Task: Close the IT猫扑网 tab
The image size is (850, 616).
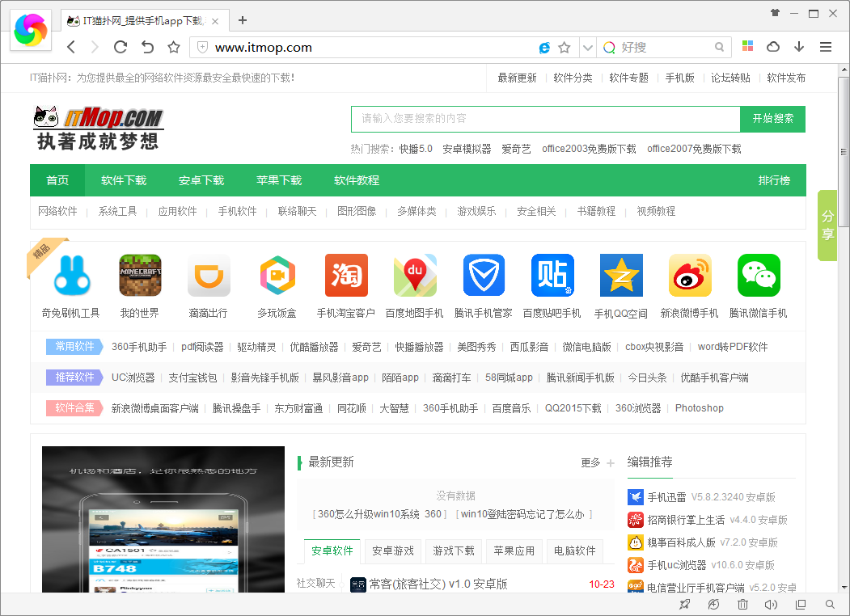Action: click(215, 21)
